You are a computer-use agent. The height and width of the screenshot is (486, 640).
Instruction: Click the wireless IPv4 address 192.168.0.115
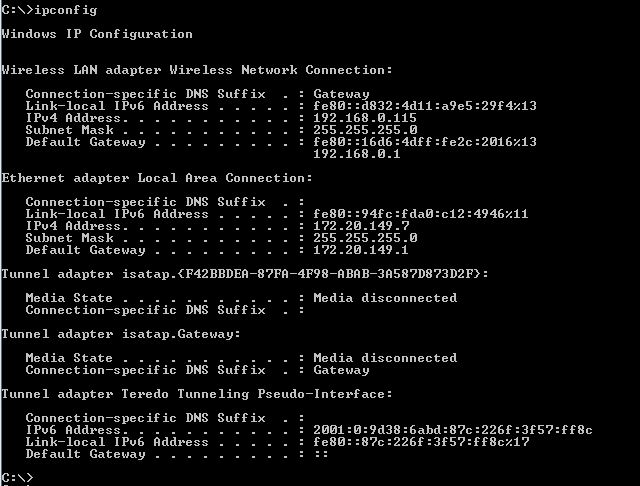(x=365, y=117)
